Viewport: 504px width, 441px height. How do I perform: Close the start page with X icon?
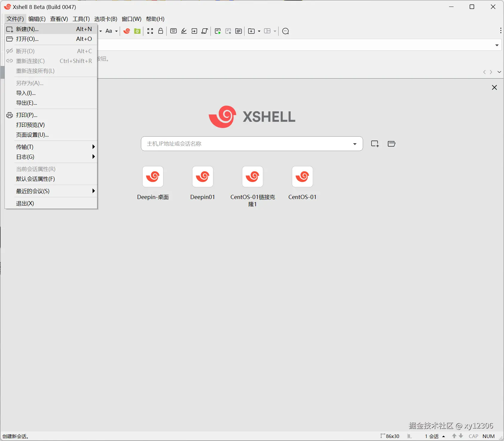coord(494,87)
